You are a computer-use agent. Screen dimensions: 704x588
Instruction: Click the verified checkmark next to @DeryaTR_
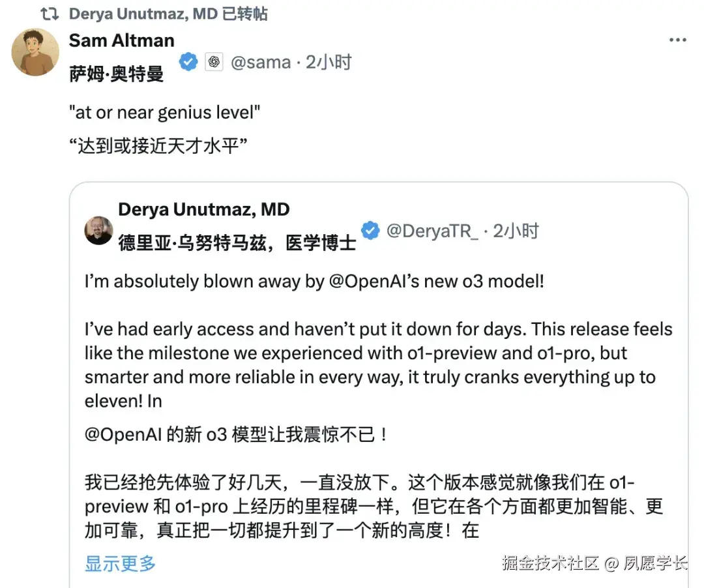point(370,230)
